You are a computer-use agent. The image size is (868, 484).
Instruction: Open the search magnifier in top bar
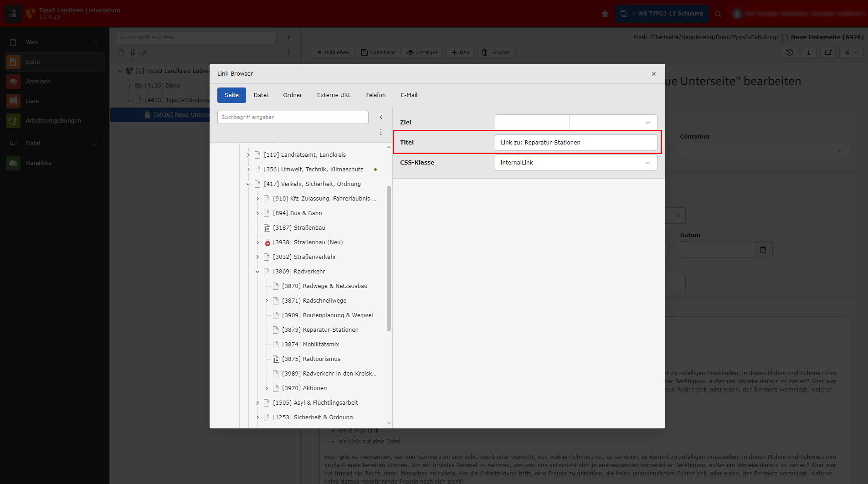point(718,14)
